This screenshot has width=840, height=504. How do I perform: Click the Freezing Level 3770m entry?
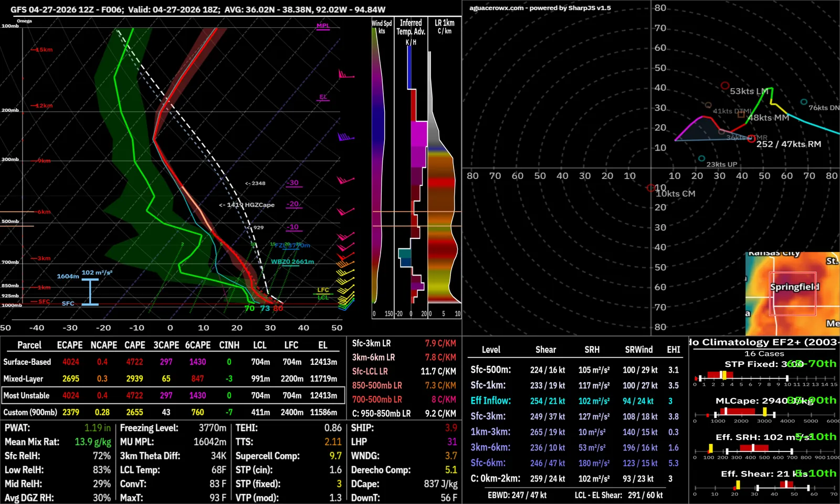(173, 428)
